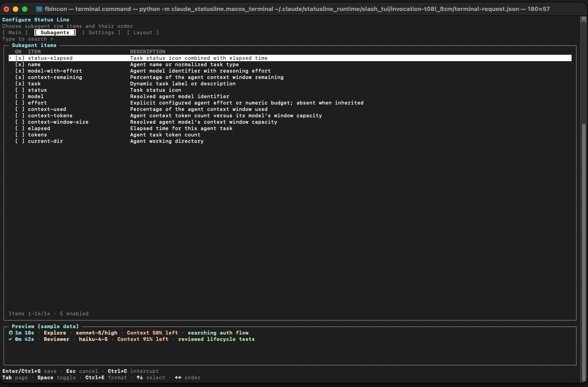
Task: Click the stopwatch icon in the Explore preview row
Action: 11,333
